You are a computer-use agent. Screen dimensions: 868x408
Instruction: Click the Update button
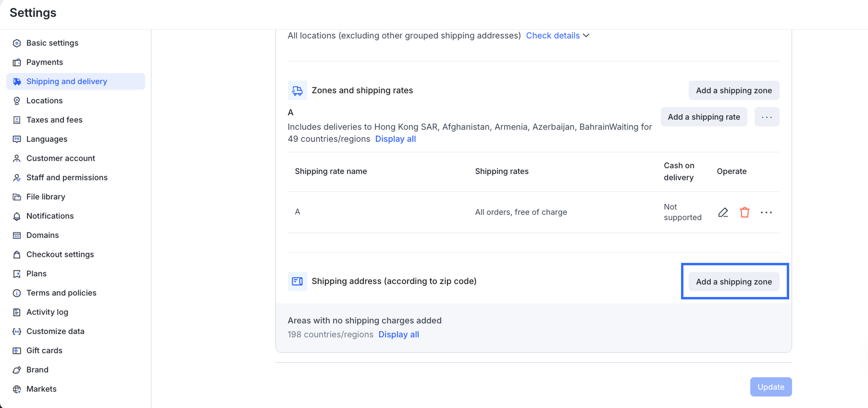770,387
